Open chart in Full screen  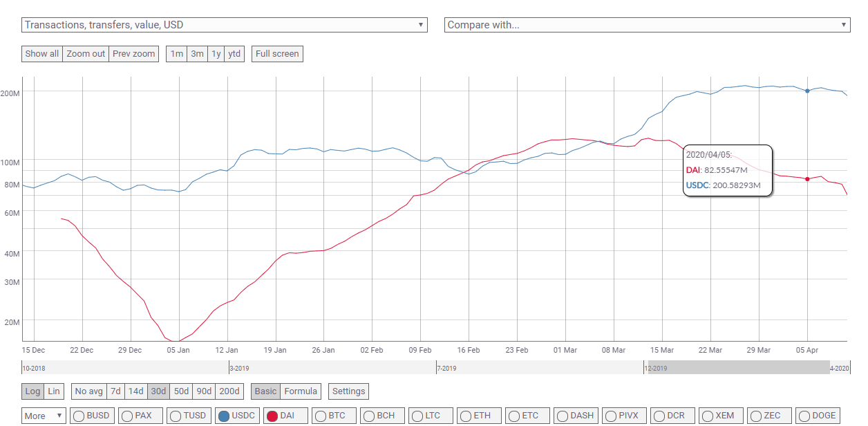click(x=277, y=54)
